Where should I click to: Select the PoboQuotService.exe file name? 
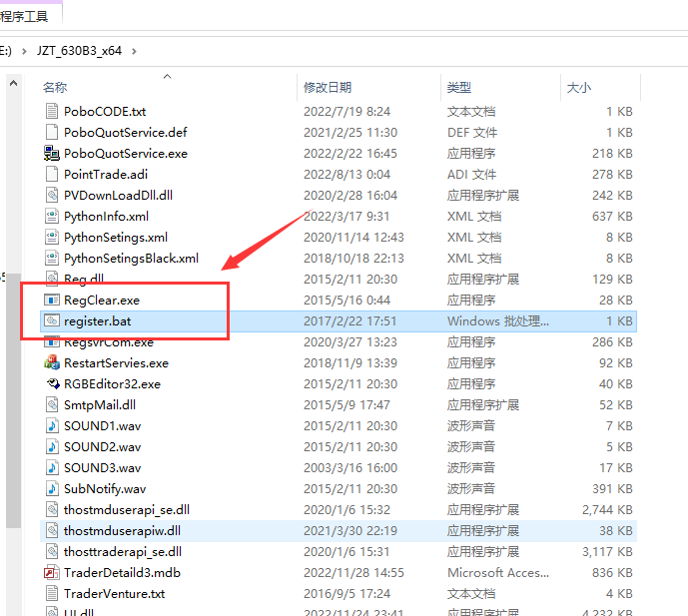pyautogui.click(x=126, y=153)
